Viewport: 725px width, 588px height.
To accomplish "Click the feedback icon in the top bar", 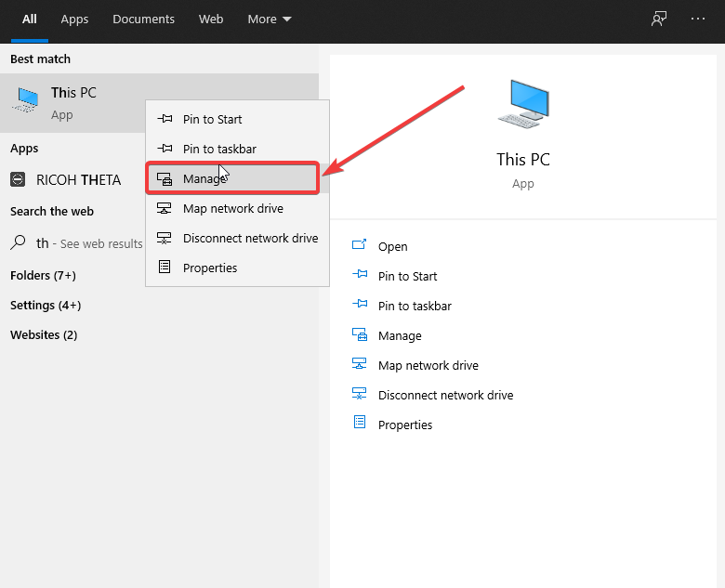I will click(659, 19).
